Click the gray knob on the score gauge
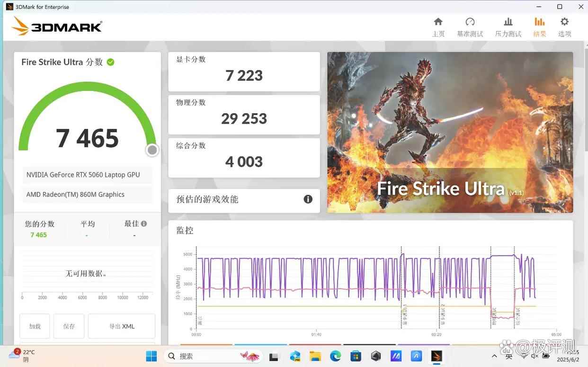 (x=152, y=150)
